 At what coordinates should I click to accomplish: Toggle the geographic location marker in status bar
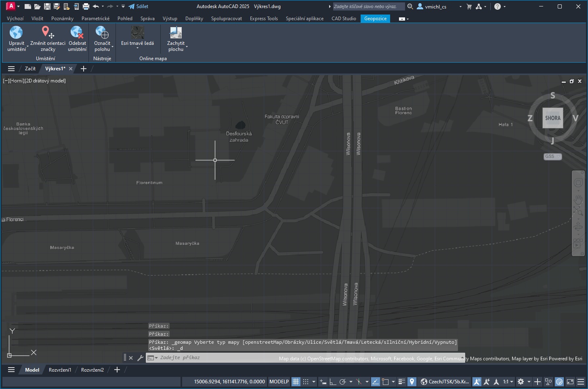tap(412, 382)
